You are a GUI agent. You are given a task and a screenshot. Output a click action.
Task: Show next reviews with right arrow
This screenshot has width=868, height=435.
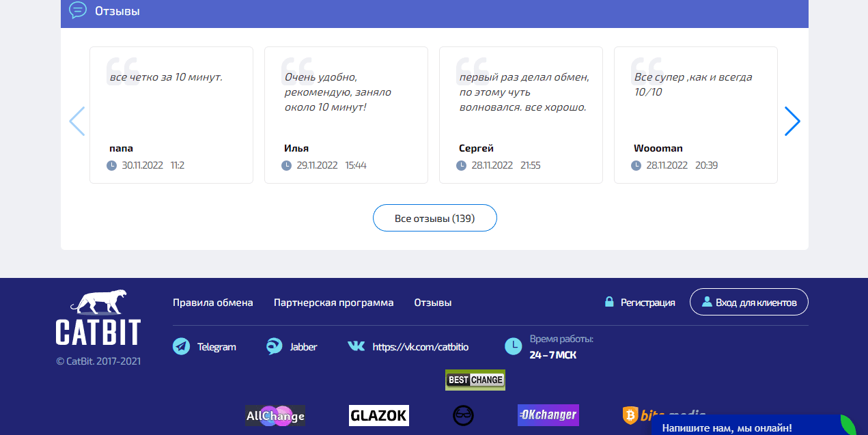(x=792, y=121)
